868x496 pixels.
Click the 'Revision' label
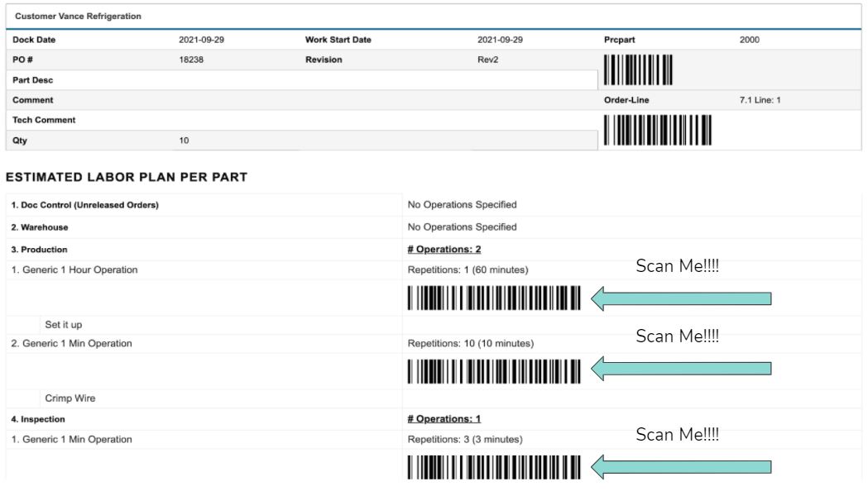(x=324, y=60)
